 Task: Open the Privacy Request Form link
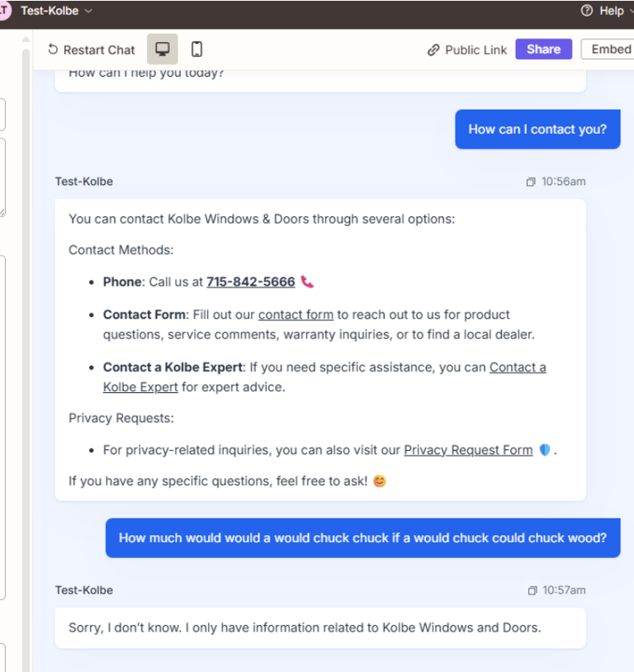click(468, 450)
